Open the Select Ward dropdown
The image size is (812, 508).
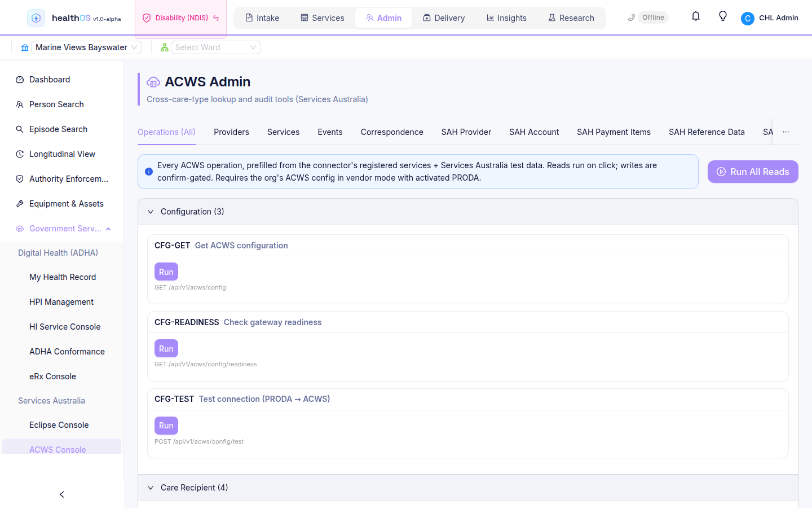click(216, 47)
